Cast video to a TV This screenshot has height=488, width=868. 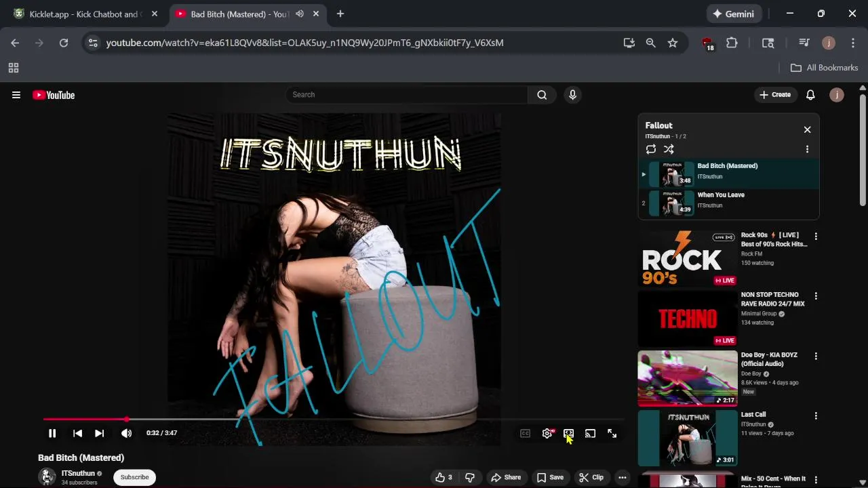click(x=590, y=433)
